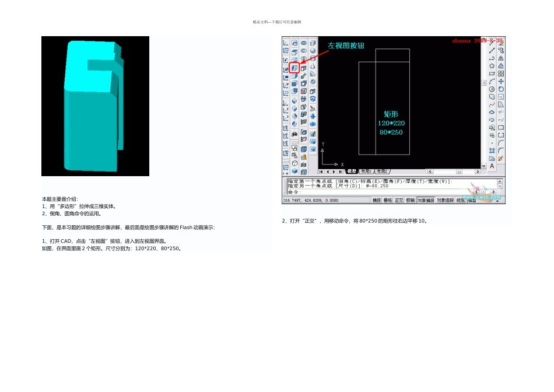
Task: Select the Cone solid tool
Action: 313,66
